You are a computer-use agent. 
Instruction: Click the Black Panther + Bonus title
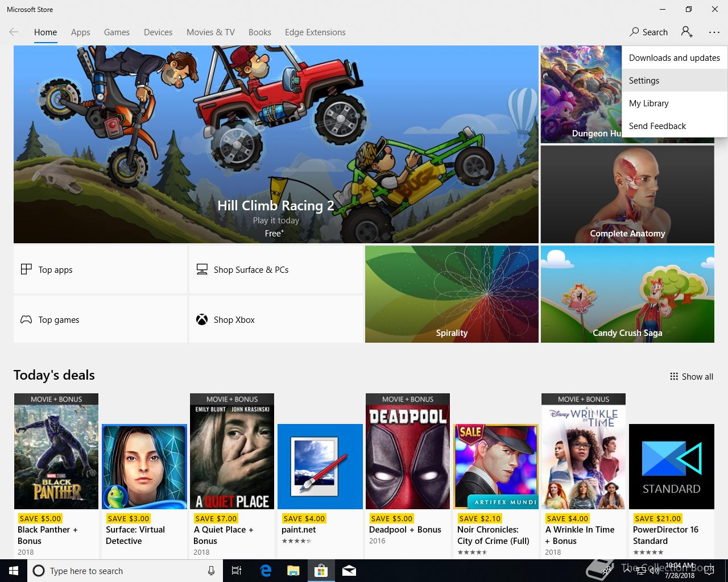[x=48, y=535]
